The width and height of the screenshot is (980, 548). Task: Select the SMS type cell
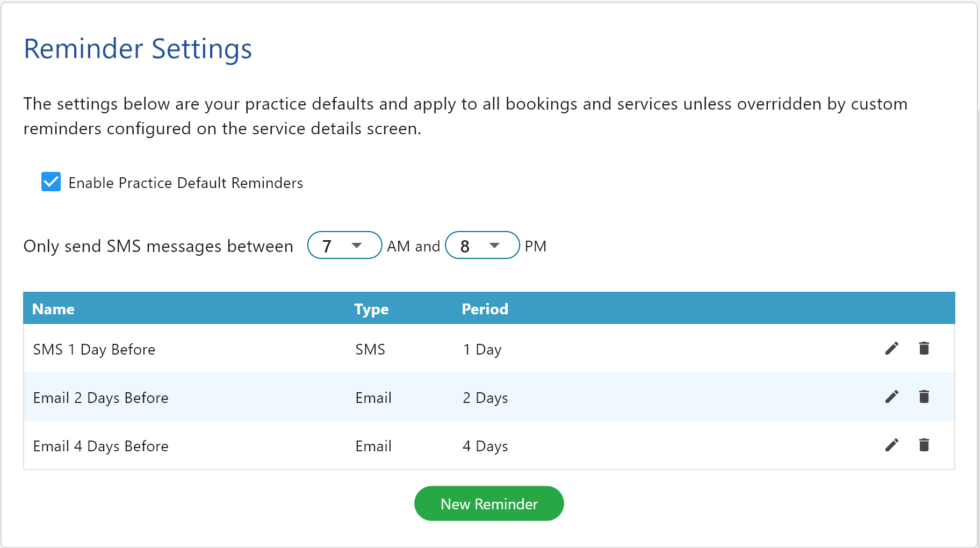pos(370,350)
